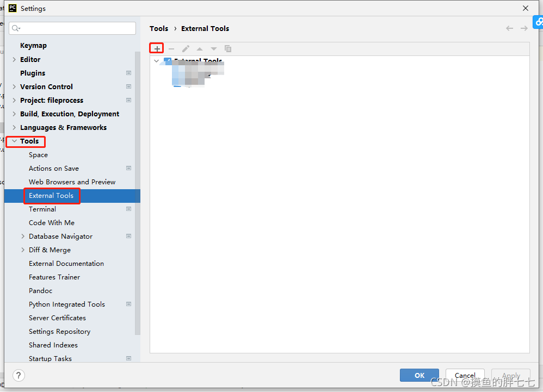This screenshot has height=392, width=543.
Task: Go forward with the right arrow icon
Action: click(x=524, y=28)
